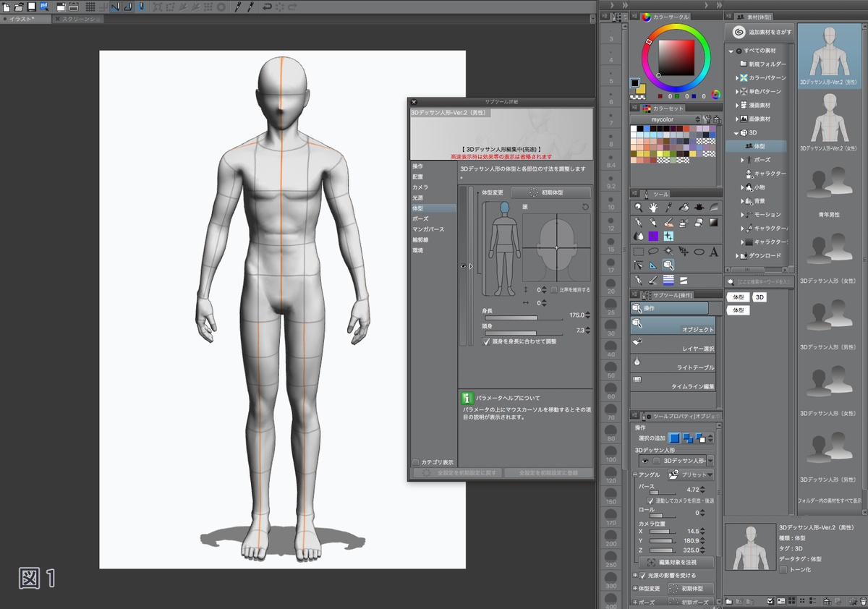This screenshot has height=609, width=868.
Task: Select the Hand move tool
Action: click(654, 208)
